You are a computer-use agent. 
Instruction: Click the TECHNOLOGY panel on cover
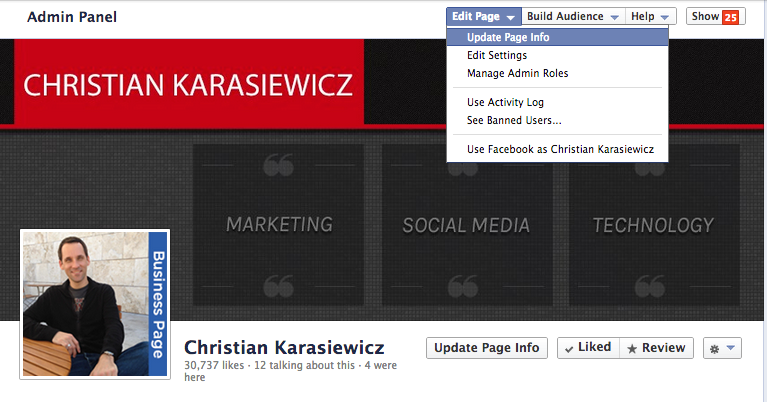coord(654,225)
